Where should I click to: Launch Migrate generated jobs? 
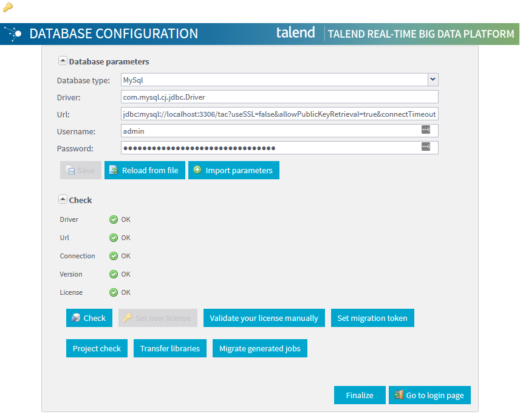coord(259,348)
